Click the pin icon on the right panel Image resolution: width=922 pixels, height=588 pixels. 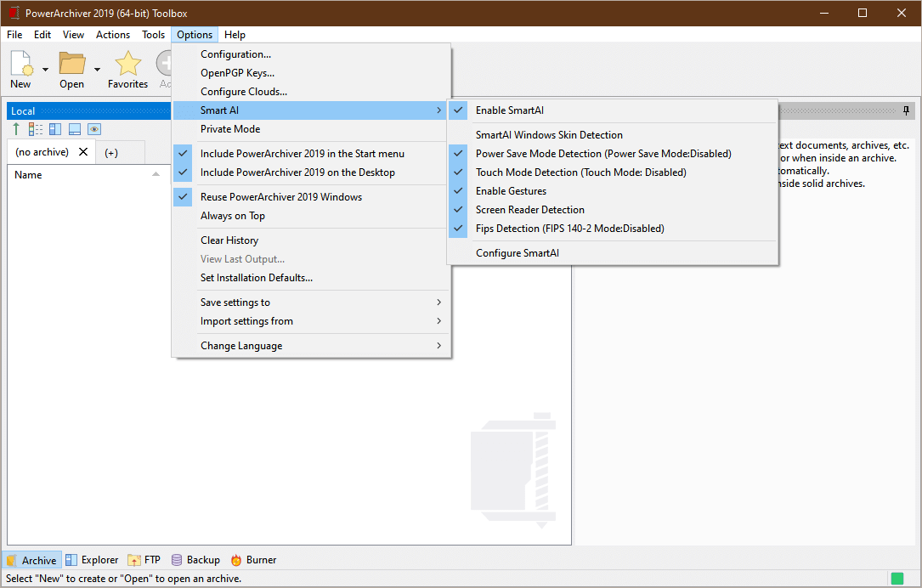click(x=906, y=110)
